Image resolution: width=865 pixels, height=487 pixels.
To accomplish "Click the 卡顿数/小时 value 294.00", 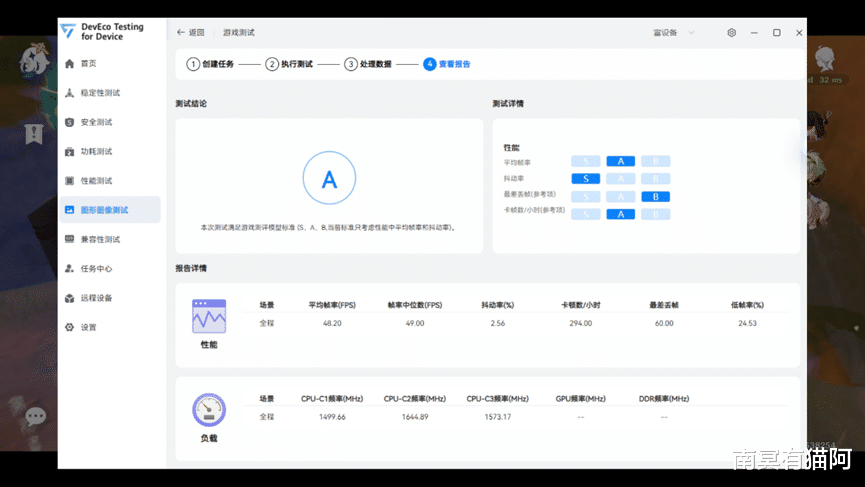I will coord(581,324).
